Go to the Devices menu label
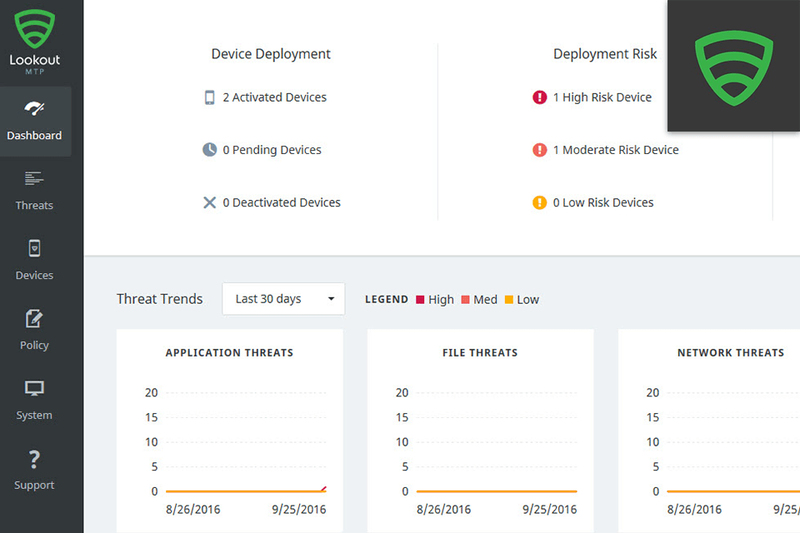Image resolution: width=800 pixels, height=533 pixels. [34, 275]
